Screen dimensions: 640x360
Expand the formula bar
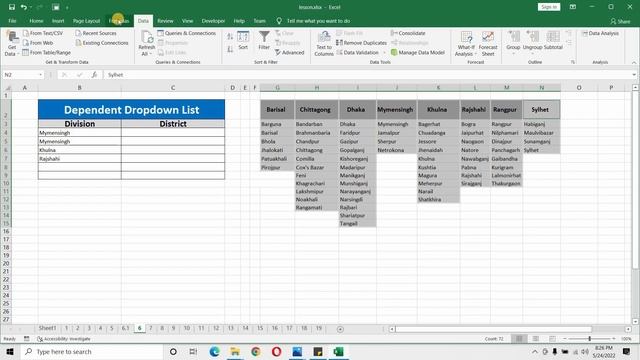point(634,75)
